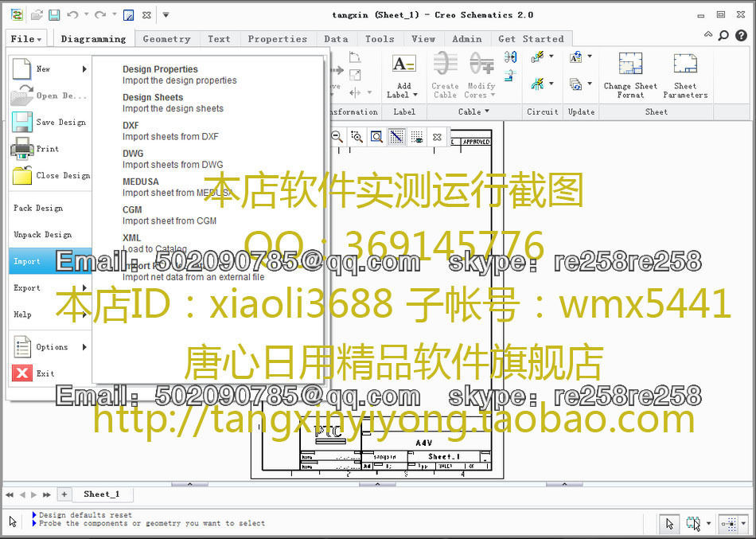Click Exit in the File menu
Viewport: 756px width, 539px height.
tap(50, 373)
